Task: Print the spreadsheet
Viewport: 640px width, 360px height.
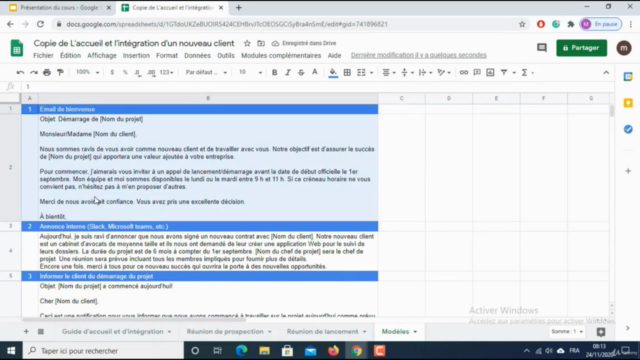Action: [47, 73]
